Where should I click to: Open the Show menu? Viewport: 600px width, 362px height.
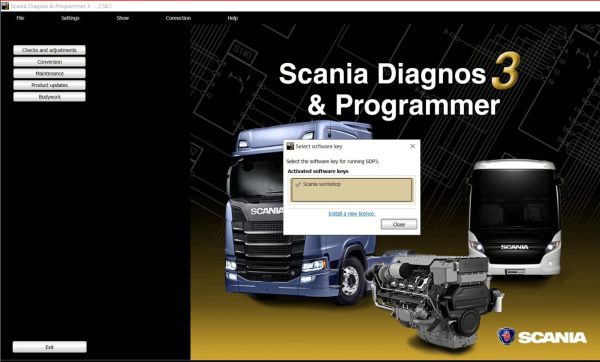[123, 18]
